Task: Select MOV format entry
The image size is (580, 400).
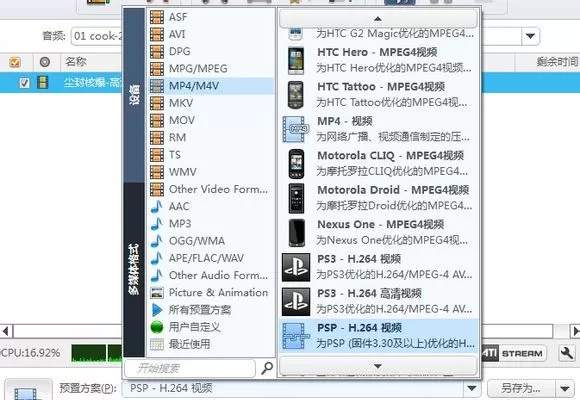Action: point(211,120)
